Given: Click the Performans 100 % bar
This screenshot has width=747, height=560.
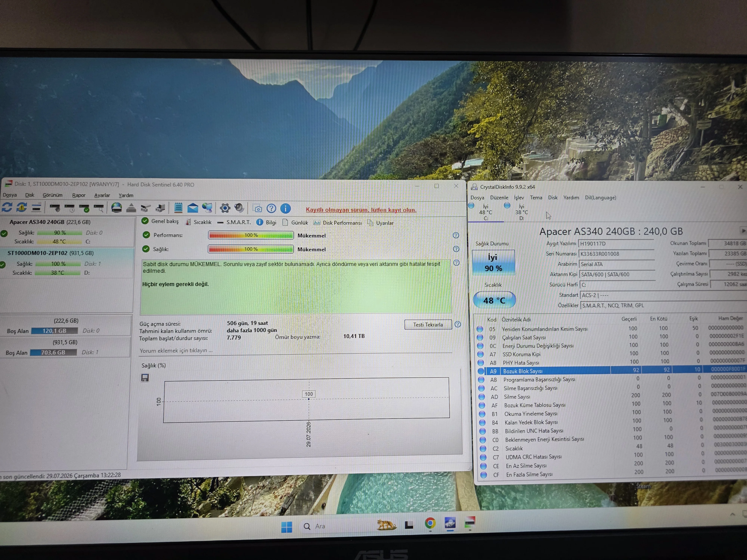Looking at the screenshot, I should click(x=251, y=235).
